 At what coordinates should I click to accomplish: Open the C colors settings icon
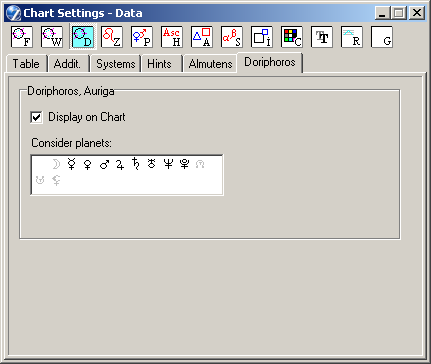292,37
